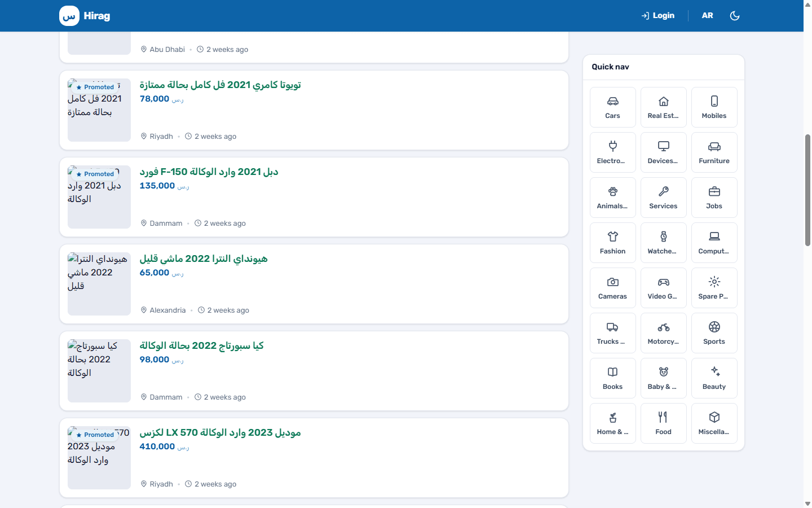Select the Watches category tile
The image size is (812, 508).
coord(663,243)
